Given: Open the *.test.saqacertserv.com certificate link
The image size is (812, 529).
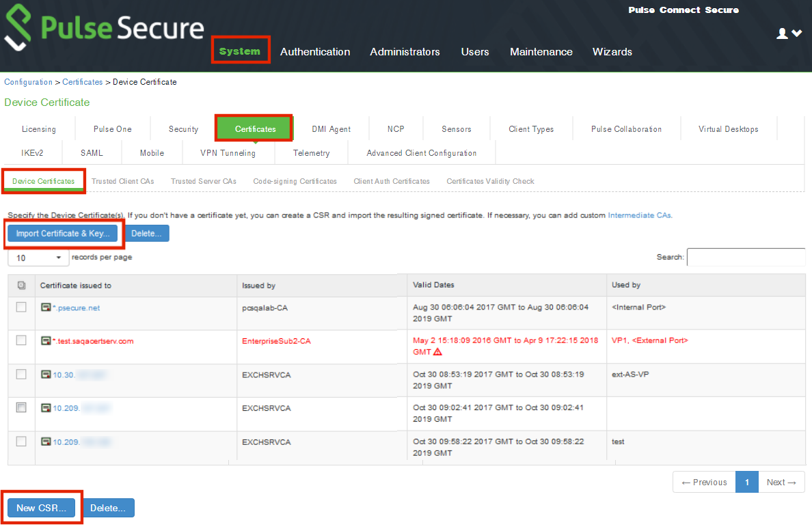Looking at the screenshot, I should tap(93, 340).
